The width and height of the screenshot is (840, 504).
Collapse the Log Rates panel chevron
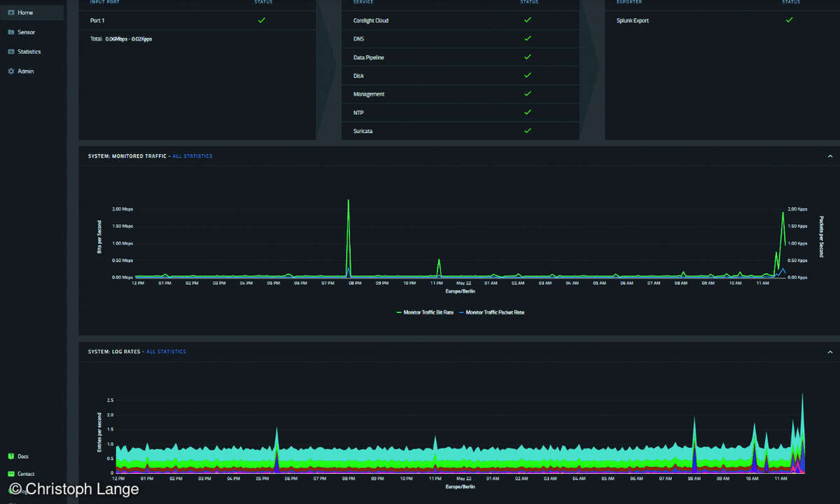830,351
